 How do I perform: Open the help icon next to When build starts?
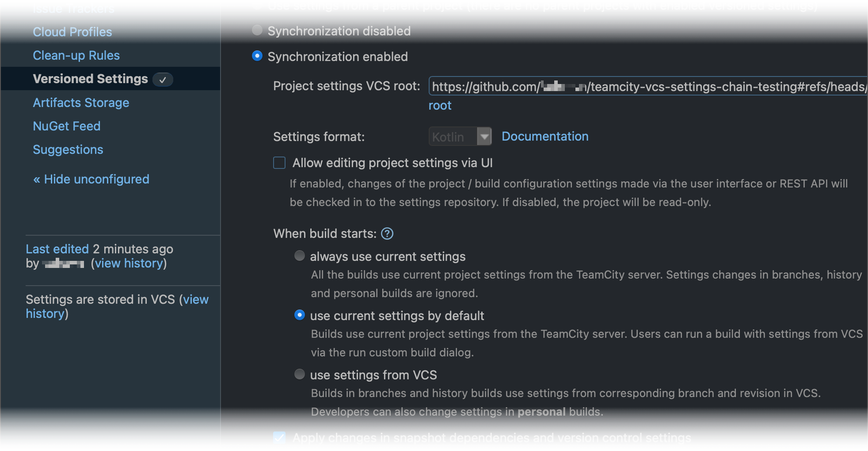point(387,233)
